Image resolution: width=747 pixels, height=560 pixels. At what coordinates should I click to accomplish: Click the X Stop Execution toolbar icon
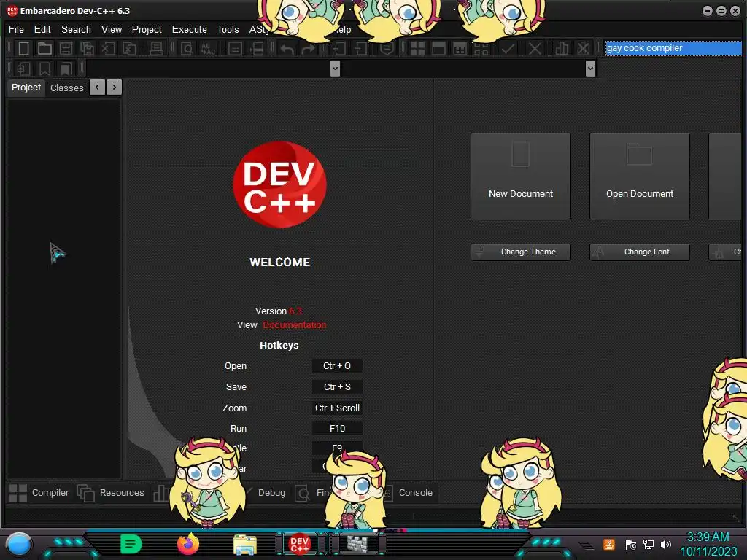pos(535,49)
